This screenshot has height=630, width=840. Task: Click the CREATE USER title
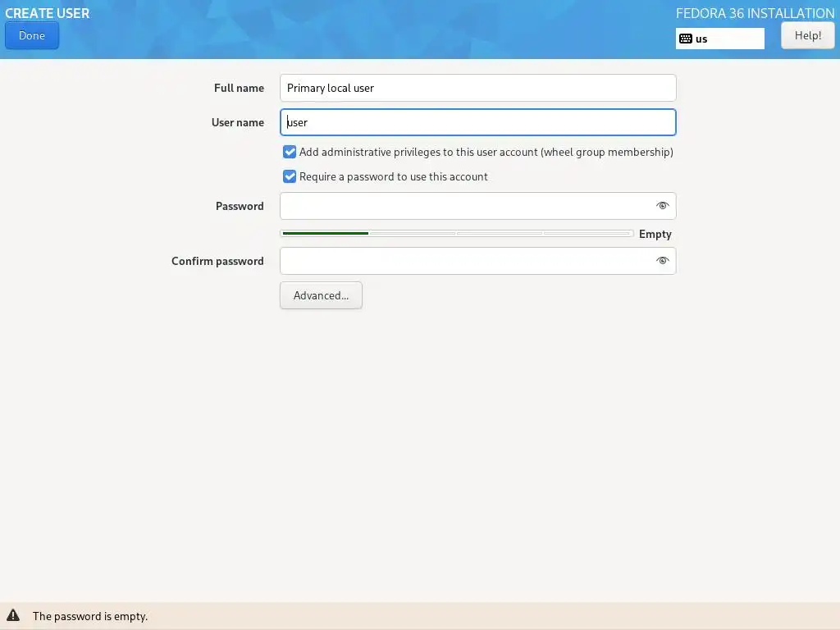coord(47,13)
